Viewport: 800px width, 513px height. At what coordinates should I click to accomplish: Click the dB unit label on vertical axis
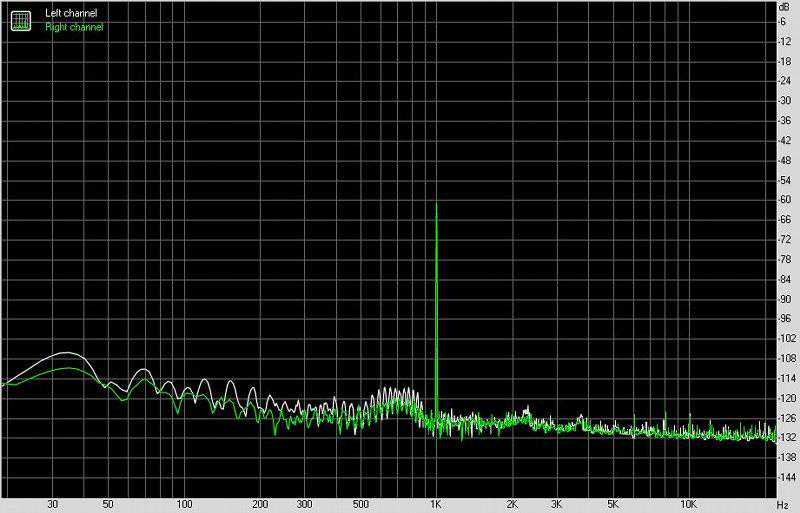[x=785, y=7]
